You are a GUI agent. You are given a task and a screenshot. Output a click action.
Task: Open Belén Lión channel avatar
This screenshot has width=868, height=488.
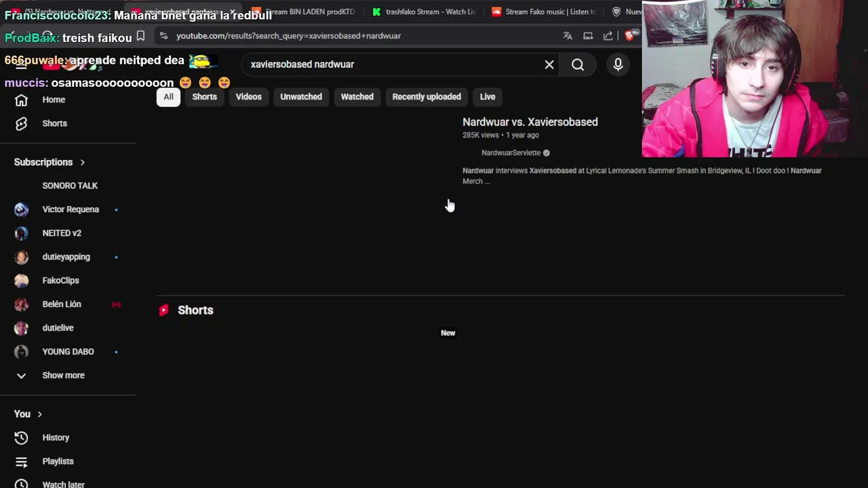coord(22,304)
